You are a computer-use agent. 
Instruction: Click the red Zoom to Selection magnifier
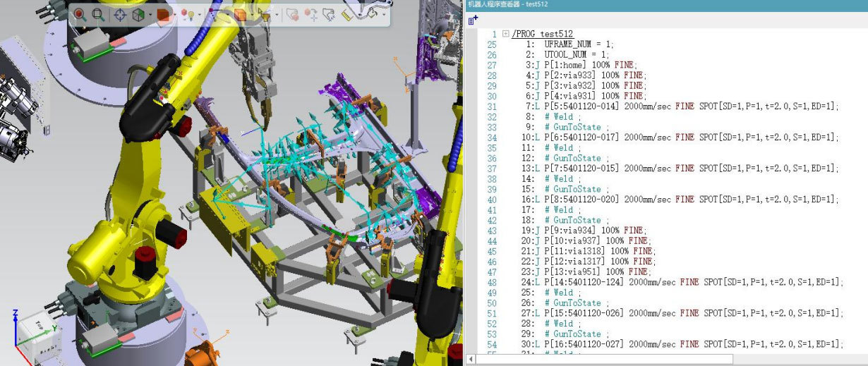pyautogui.click(x=80, y=15)
